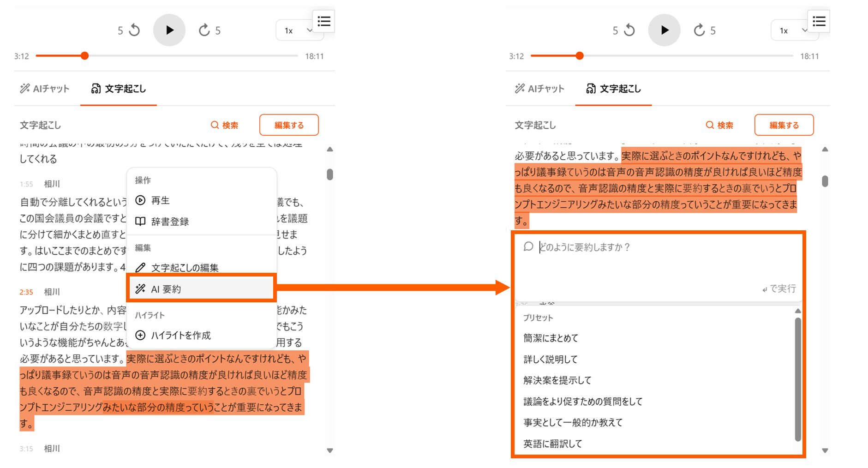Open 1x playback speed dropdown on right
The image size is (868, 468).
(793, 30)
